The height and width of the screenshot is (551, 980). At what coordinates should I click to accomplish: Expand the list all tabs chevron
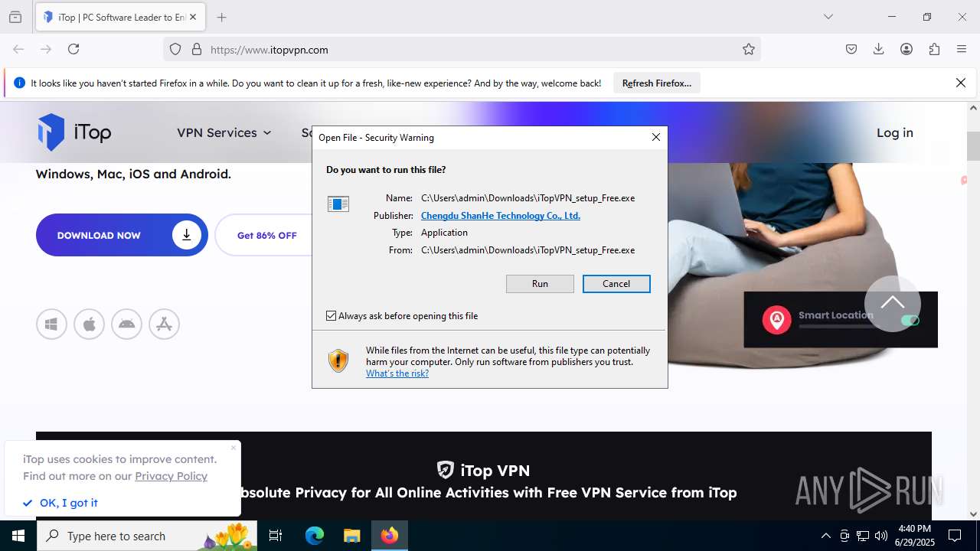(x=828, y=17)
